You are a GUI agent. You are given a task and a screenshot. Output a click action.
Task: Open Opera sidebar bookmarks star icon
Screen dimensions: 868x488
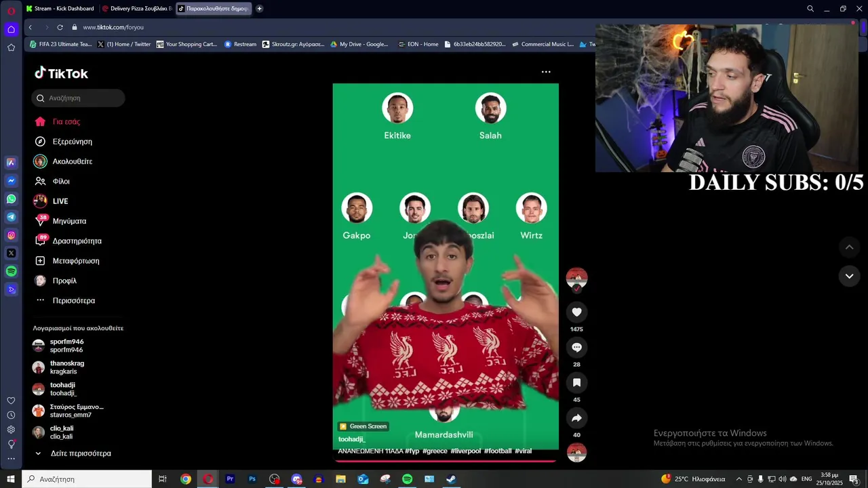(x=11, y=47)
